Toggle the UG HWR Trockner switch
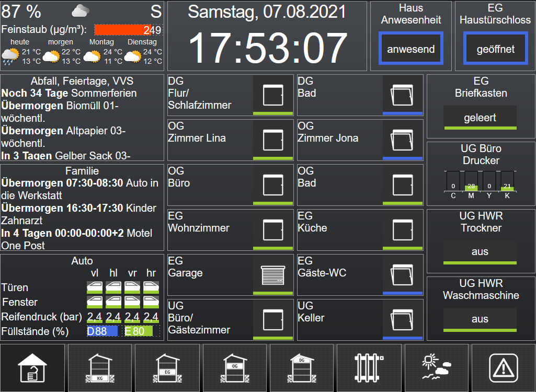 (480, 251)
